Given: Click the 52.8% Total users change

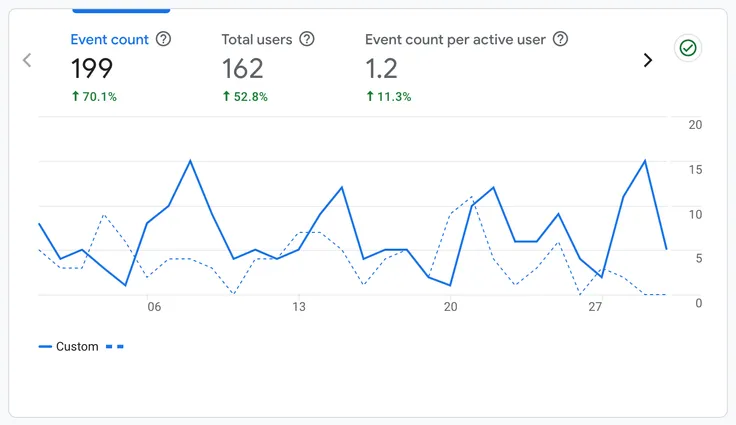Looking at the screenshot, I should pos(244,97).
